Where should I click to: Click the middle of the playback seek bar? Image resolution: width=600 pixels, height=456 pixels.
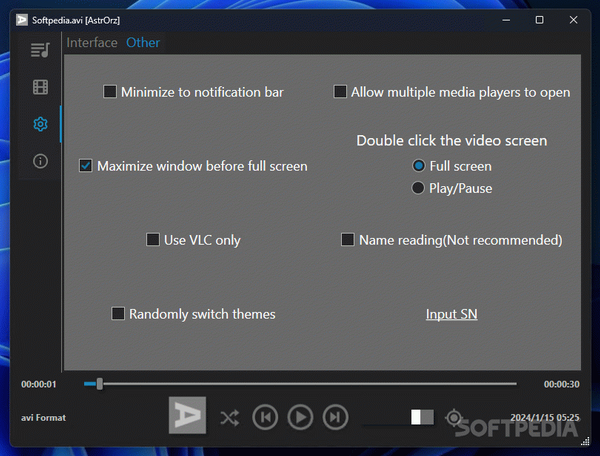[300, 384]
